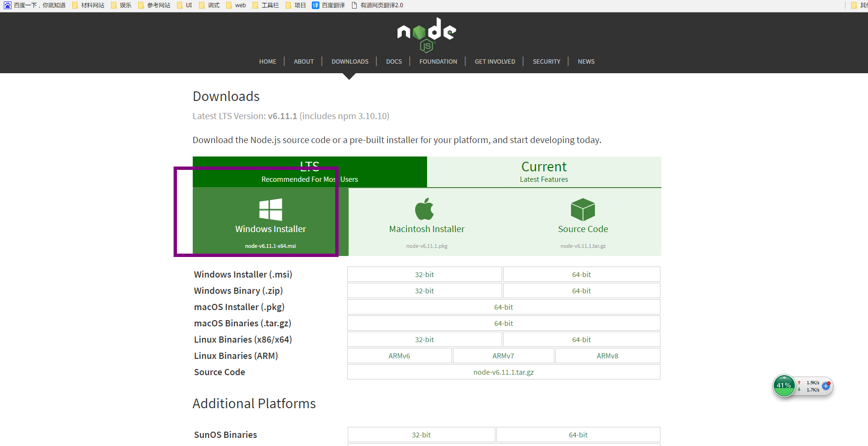Click the Source Code cube icon
Screen dimensions: 868x446
(583, 210)
